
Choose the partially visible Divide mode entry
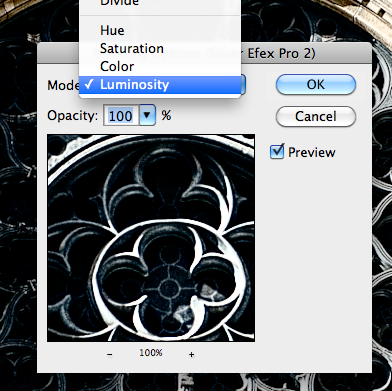(160, 3)
